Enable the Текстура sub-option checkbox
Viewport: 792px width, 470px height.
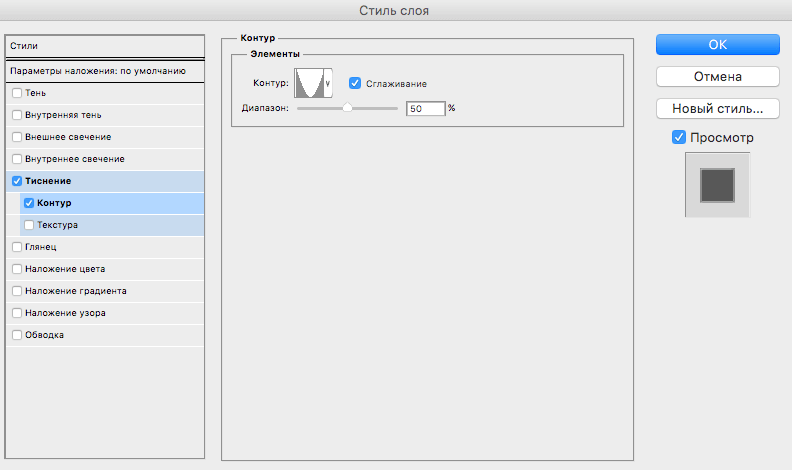pos(29,225)
